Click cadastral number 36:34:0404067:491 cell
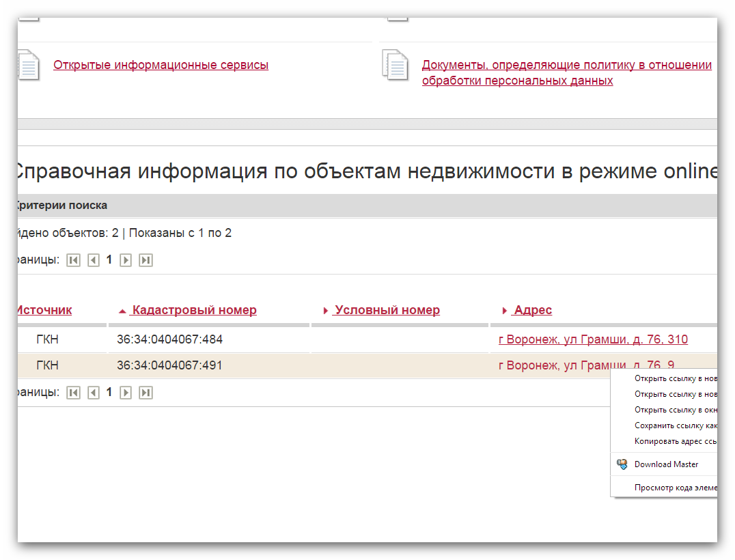Image resolution: width=735 pixels, height=560 pixels. click(169, 365)
